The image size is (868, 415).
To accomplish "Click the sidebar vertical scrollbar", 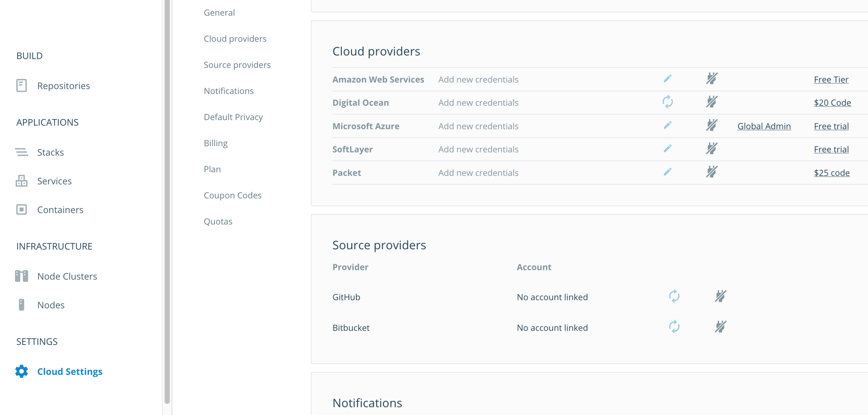I will pyautogui.click(x=167, y=201).
